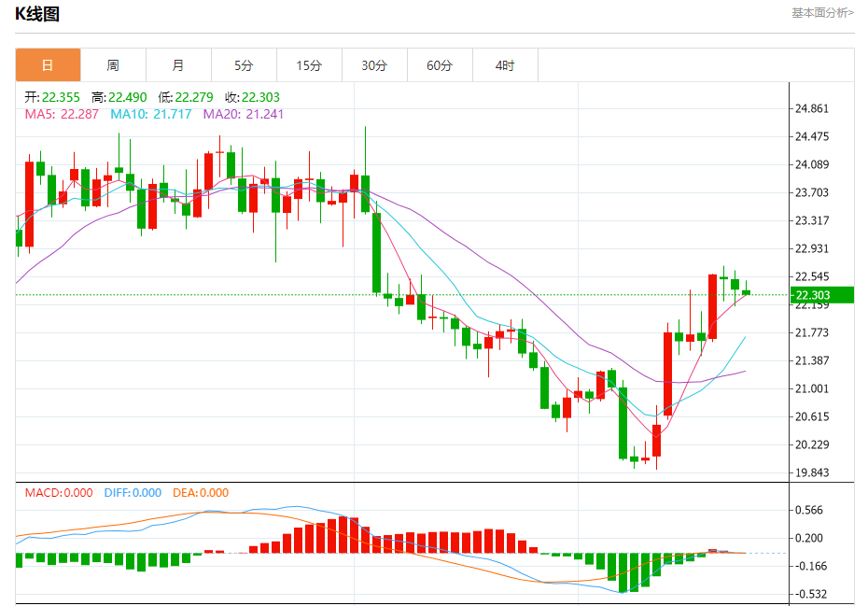
Task: Open the 30分 interval tab
Action: [374, 65]
